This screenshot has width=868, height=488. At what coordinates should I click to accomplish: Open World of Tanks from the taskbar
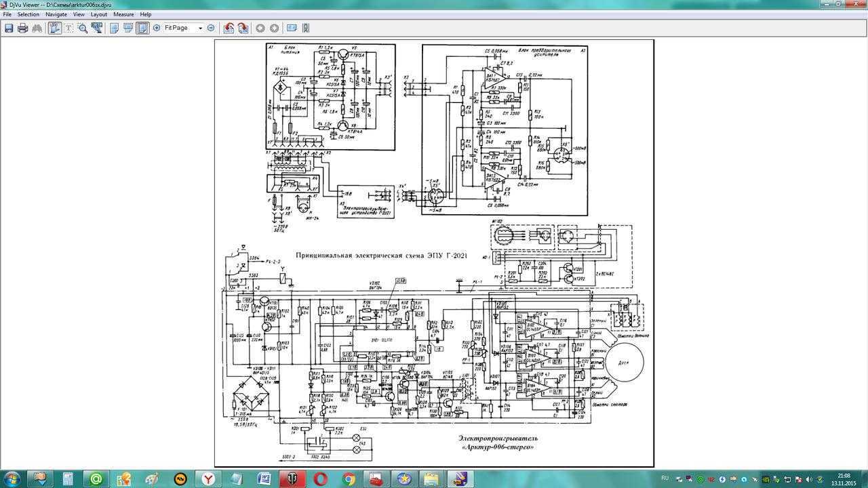click(292, 479)
